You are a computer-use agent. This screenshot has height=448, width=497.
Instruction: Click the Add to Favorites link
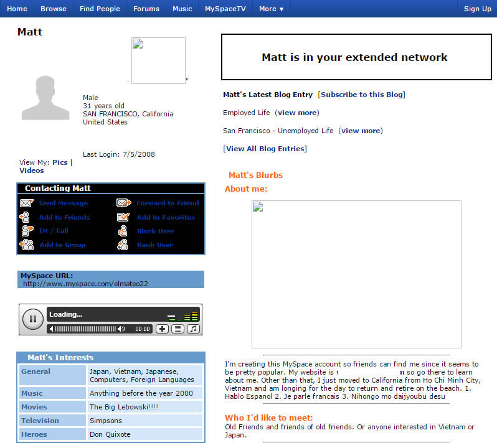click(x=166, y=217)
